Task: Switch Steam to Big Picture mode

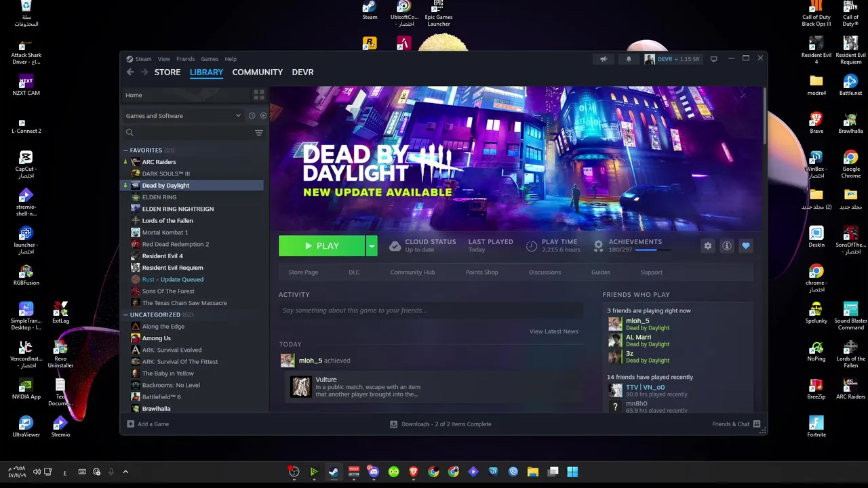Action: 713,59
